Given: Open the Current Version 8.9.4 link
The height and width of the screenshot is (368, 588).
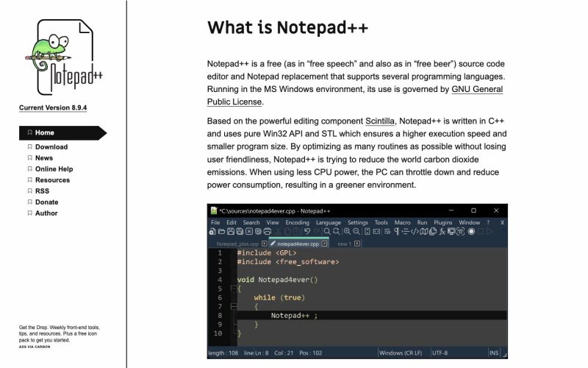Looking at the screenshot, I should pyautogui.click(x=53, y=107).
